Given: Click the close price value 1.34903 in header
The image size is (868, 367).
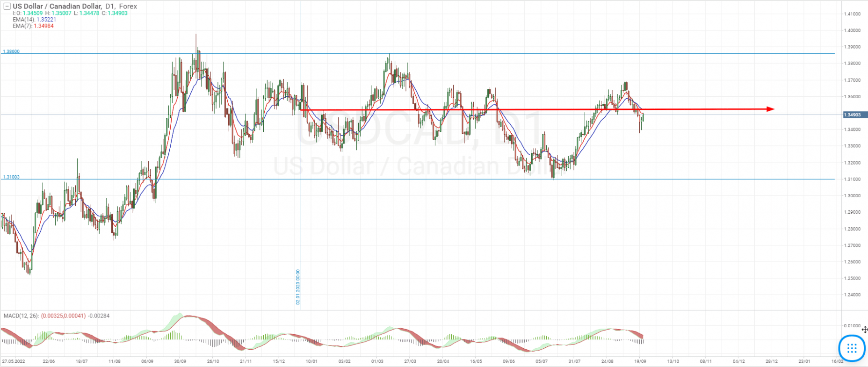Looking at the screenshot, I should pos(117,13).
